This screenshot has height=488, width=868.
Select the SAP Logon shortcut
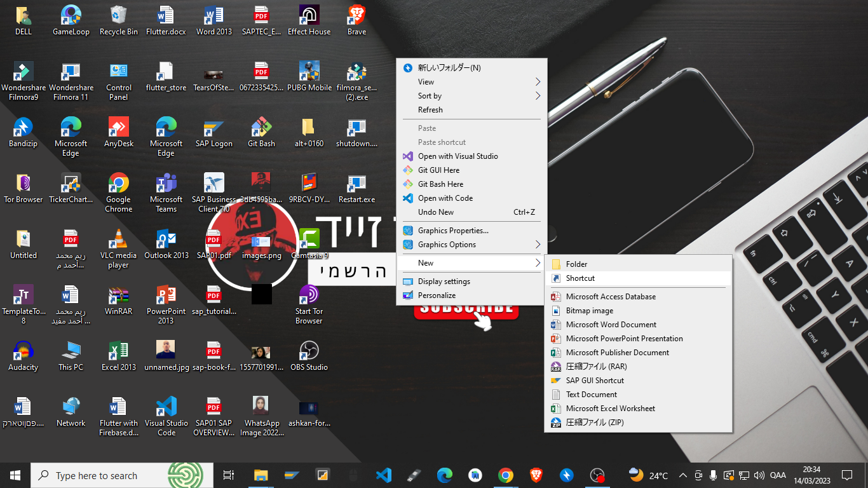click(214, 132)
